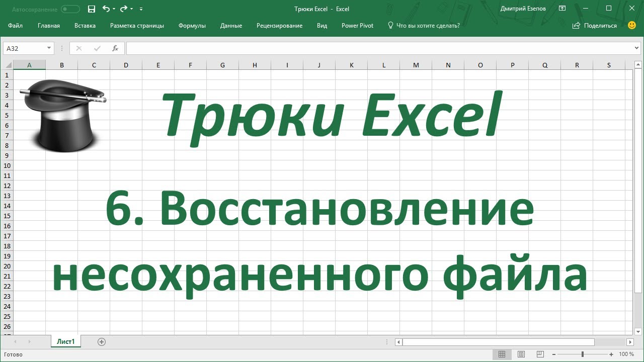Click the Redo arrow icon
Screen dimensions: 644x362
(x=124, y=9)
